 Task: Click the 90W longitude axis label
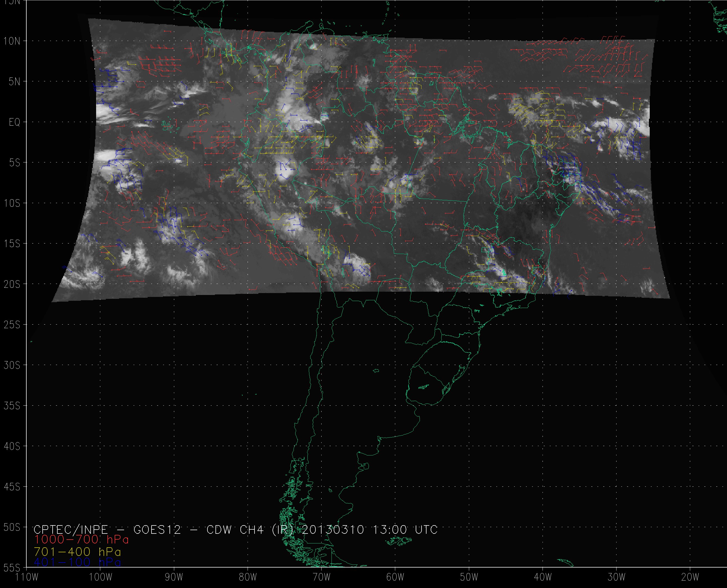[x=174, y=577]
